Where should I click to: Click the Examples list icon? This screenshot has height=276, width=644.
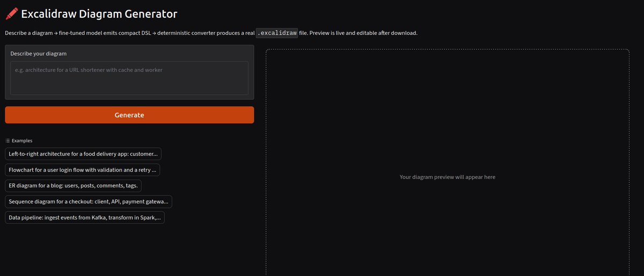(x=8, y=141)
